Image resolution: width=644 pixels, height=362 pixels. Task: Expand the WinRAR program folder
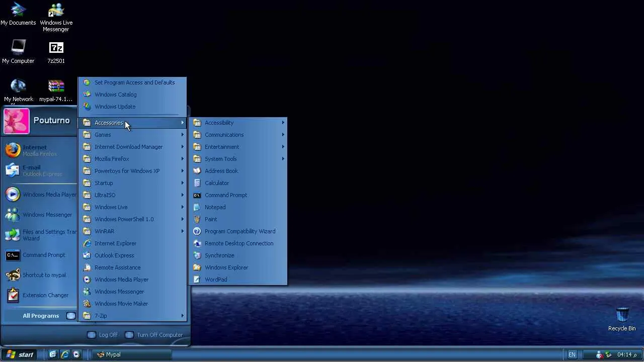132,231
